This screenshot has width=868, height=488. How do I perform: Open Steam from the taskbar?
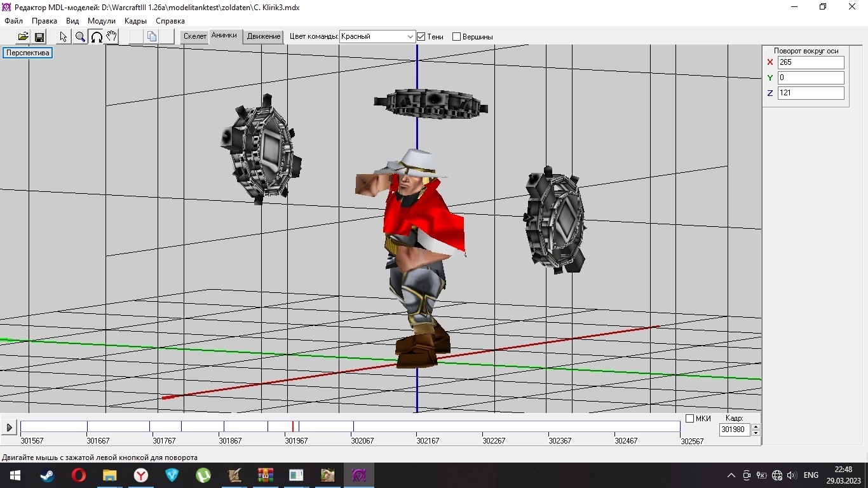click(47, 475)
